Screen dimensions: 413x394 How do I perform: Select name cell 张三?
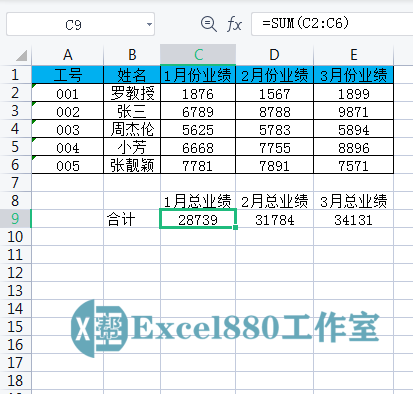(132, 111)
